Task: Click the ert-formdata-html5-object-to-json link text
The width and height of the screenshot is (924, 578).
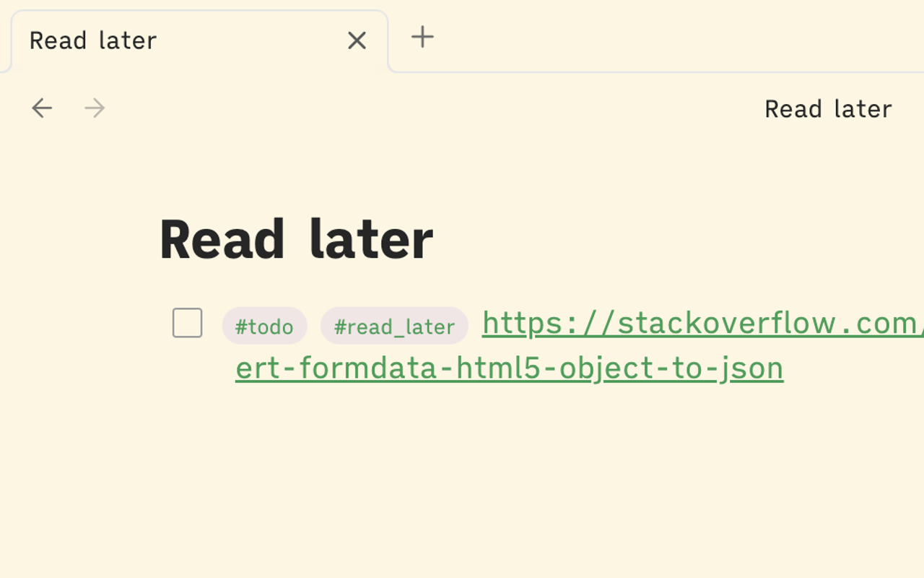Action: pyautogui.click(x=509, y=368)
